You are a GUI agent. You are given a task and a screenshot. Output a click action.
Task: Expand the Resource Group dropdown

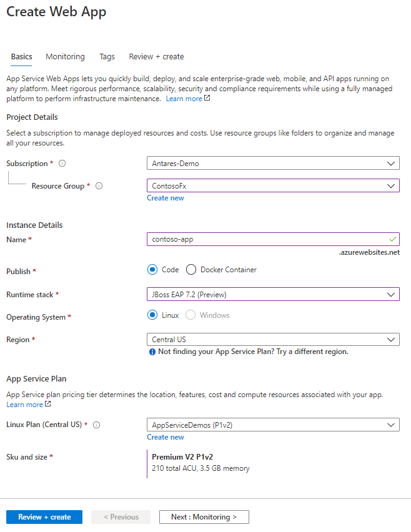click(272, 186)
